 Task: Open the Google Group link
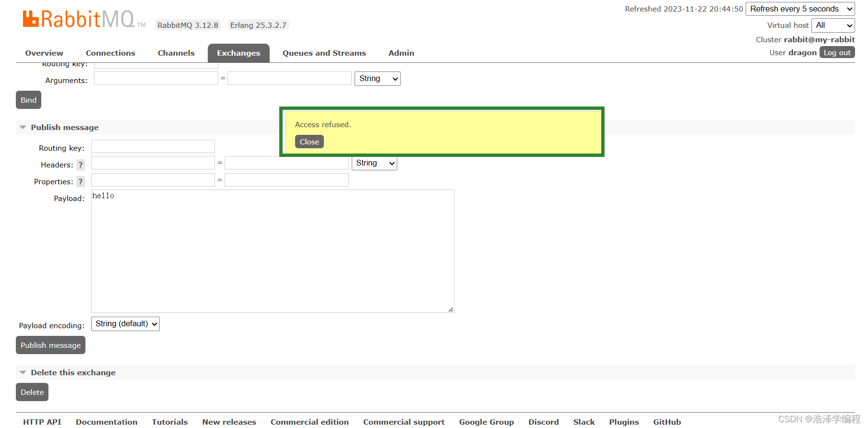click(487, 422)
